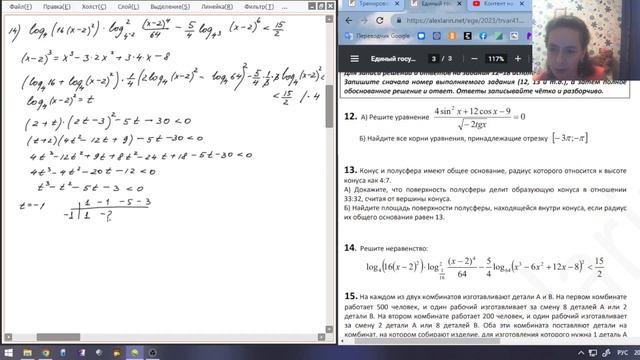Click the РУС language indicator
This screenshot has height=360, width=640.
click(622, 353)
